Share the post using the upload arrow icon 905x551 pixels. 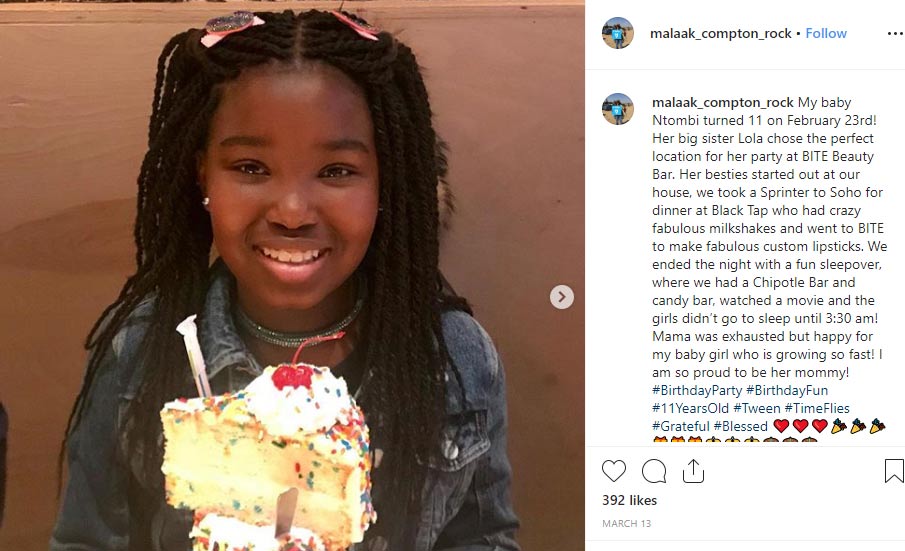click(x=693, y=471)
